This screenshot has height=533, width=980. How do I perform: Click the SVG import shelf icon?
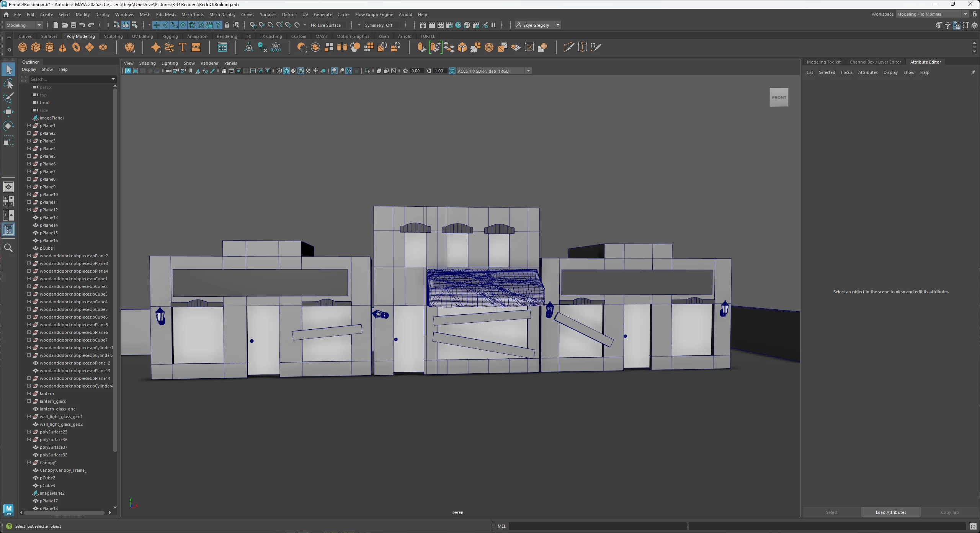click(196, 47)
